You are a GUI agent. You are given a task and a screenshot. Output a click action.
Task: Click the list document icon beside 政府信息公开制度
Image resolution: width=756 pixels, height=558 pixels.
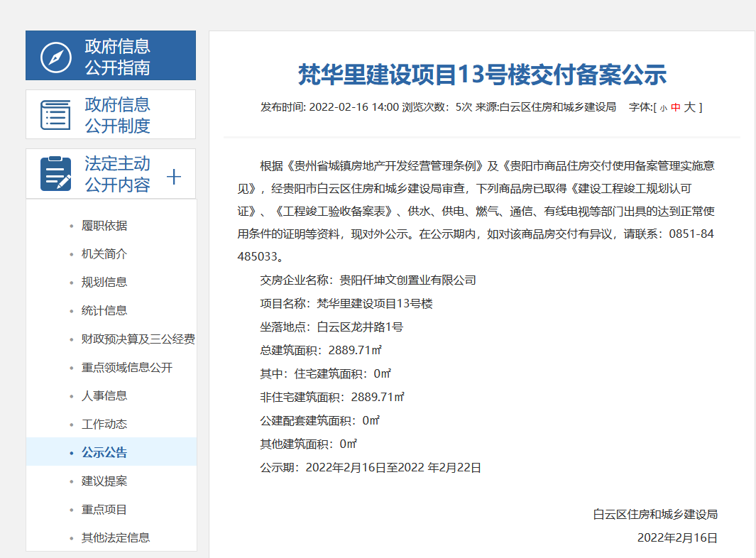(56, 114)
